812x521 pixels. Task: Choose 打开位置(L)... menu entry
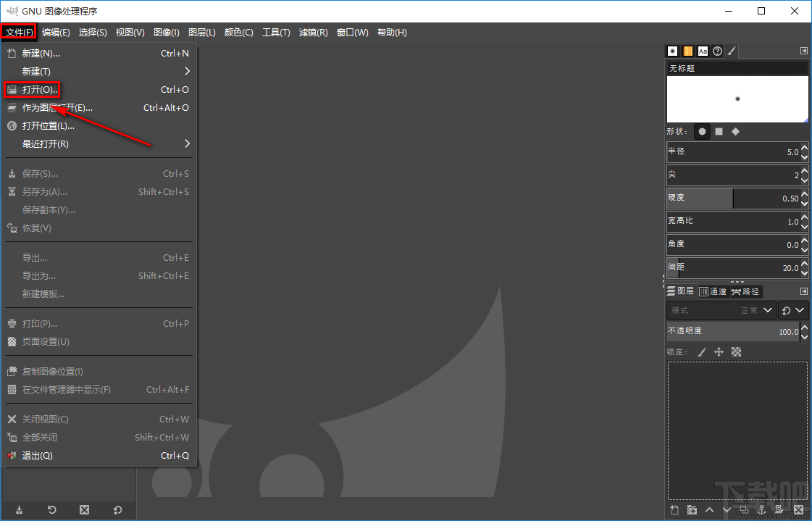(99, 126)
